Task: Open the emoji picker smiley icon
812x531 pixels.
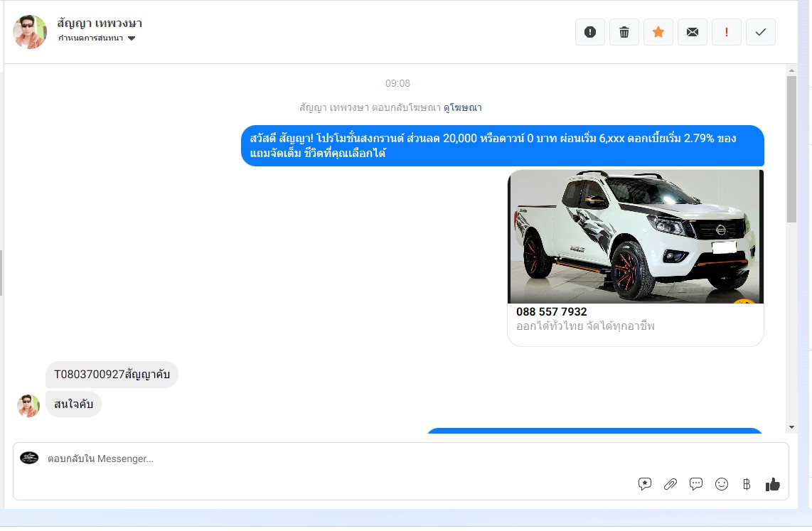Action: 722,484
